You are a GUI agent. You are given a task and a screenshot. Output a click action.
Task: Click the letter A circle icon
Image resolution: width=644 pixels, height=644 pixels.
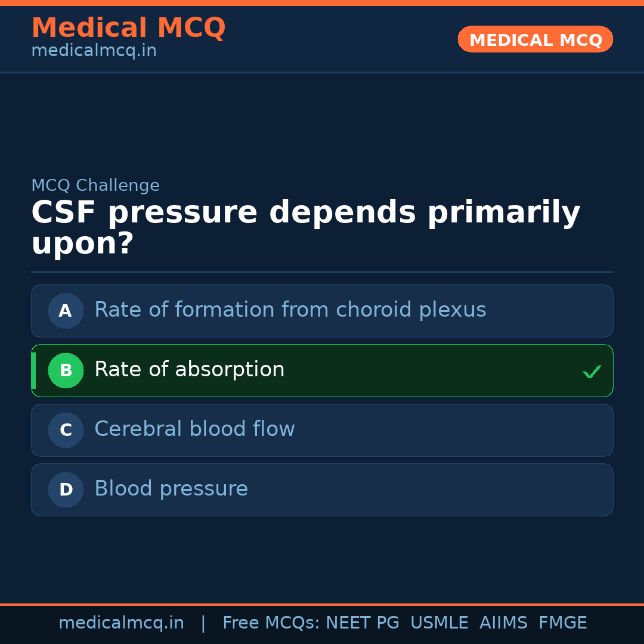point(66,311)
